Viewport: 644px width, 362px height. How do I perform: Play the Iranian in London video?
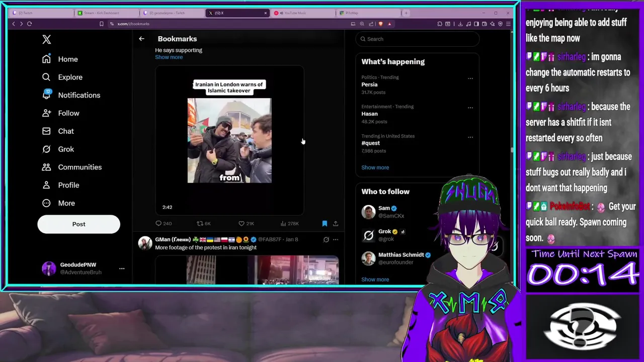click(229, 140)
